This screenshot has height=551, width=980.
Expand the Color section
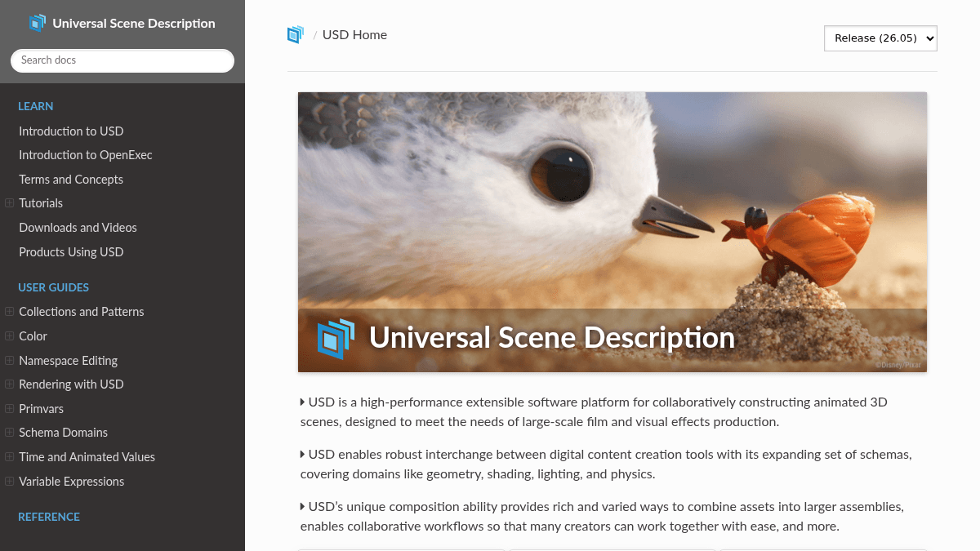coord(10,336)
